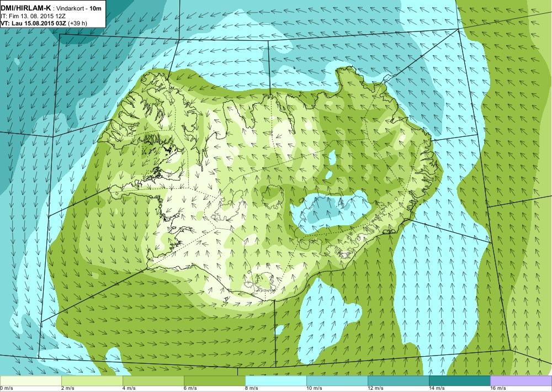Click the "8 m/s" legend label
This screenshot has width=552, height=392.
tap(252, 389)
